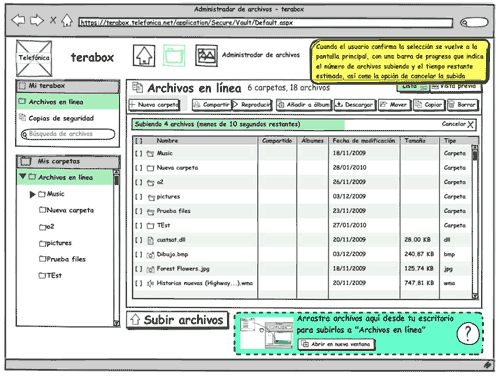This screenshot has width=500, height=376.
Task: Click the browser search box
Action: click(474, 23)
